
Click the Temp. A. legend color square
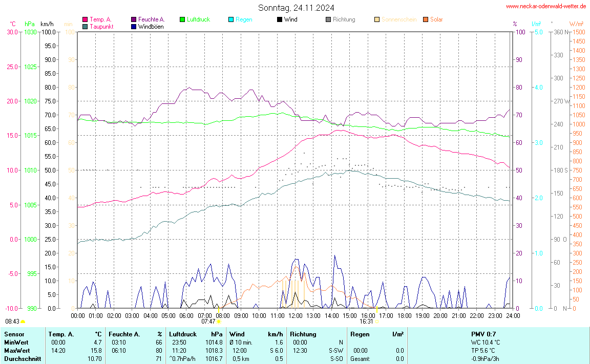point(85,19)
